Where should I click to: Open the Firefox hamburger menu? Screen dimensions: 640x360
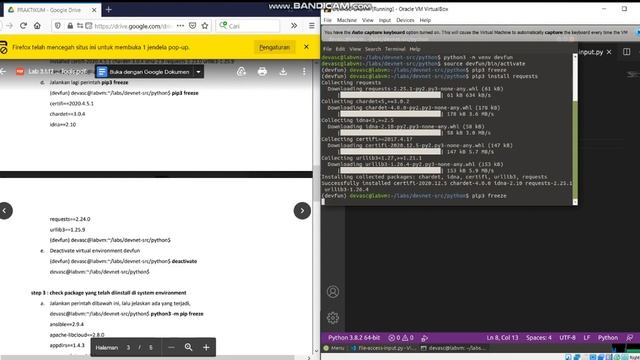pyautogui.click(x=311, y=26)
